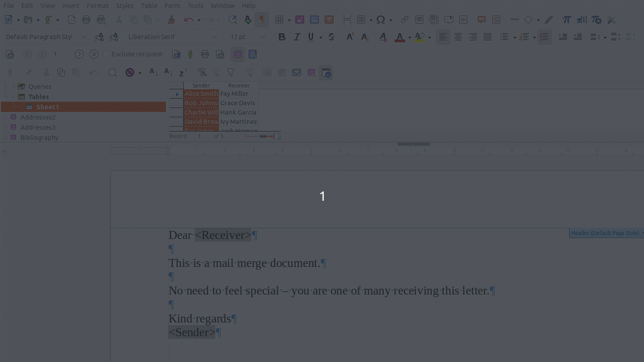The image size is (644, 362).
Task: Click the Standard Filter funnel icon
Action: point(231,72)
